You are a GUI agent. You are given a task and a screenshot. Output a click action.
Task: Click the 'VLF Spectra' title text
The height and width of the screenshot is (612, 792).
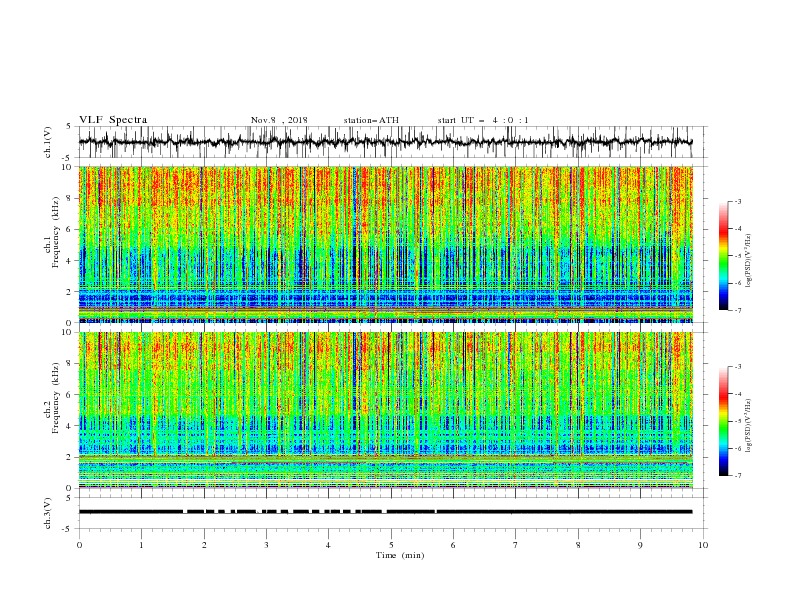coord(113,120)
